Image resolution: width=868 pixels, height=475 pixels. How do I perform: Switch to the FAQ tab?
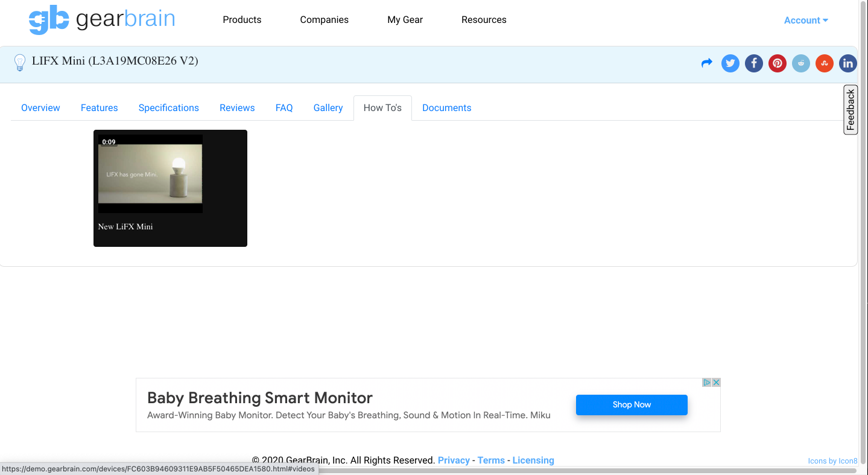(284, 108)
